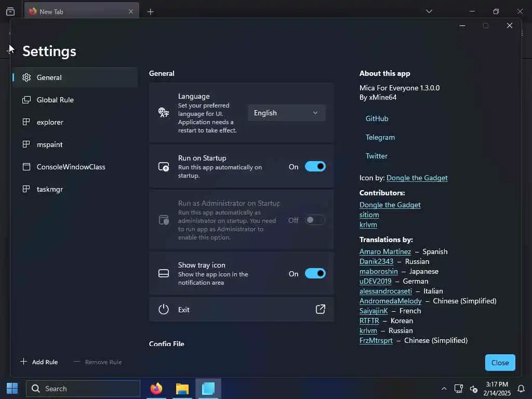Open File Explorer from the taskbar
The height and width of the screenshot is (399, 532).
point(182,389)
